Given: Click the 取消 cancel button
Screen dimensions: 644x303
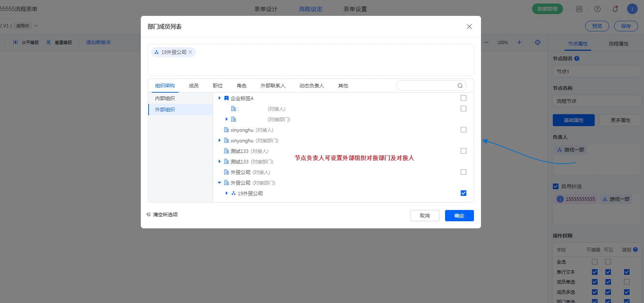Looking at the screenshot, I should (x=425, y=216).
